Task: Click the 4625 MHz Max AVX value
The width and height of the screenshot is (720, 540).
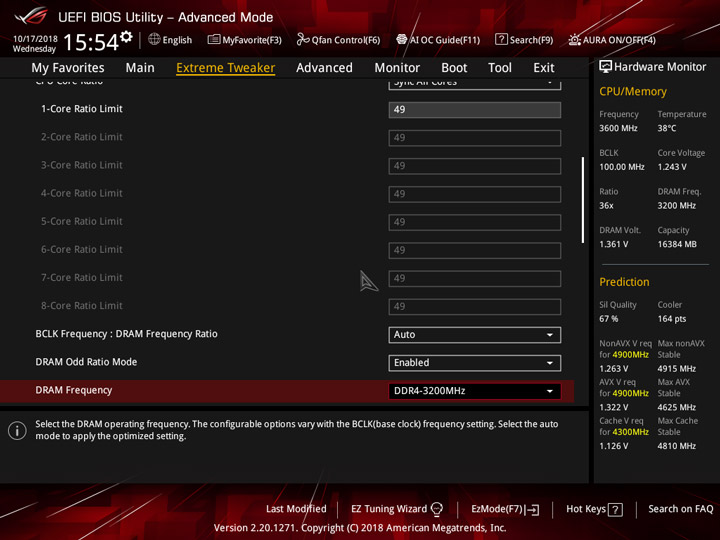Action: 676,407
